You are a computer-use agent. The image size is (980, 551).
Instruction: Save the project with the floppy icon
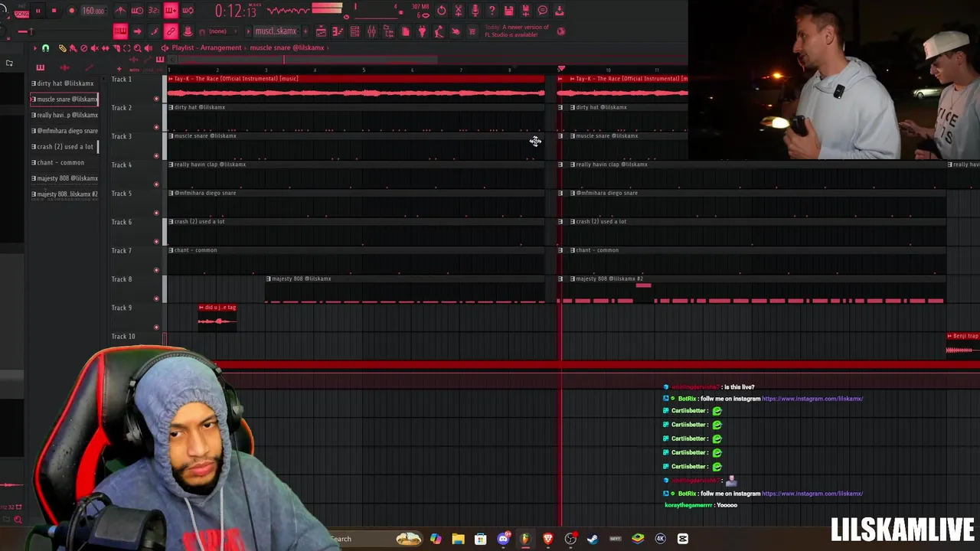click(509, 11)
